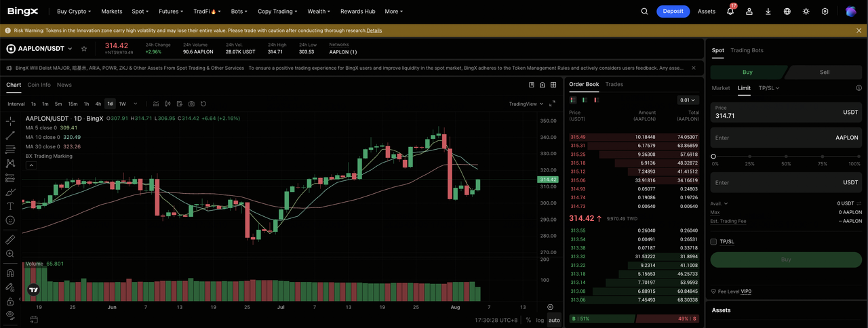Open the order type info icon

859,88
